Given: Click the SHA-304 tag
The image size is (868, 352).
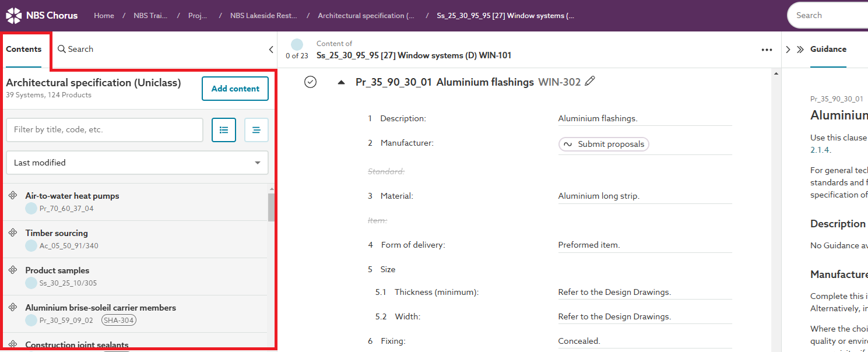Looking at the screenshot, I should click(x=119, y=320).
